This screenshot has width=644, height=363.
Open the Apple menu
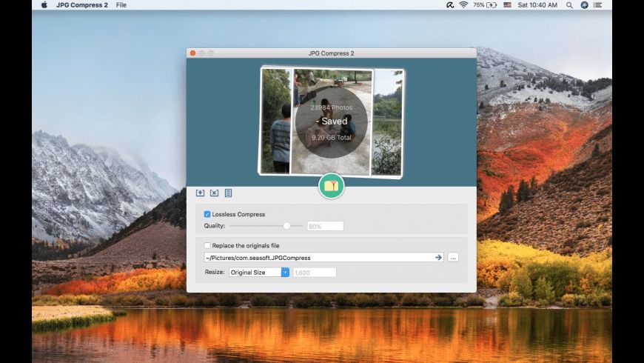(44, 5)
